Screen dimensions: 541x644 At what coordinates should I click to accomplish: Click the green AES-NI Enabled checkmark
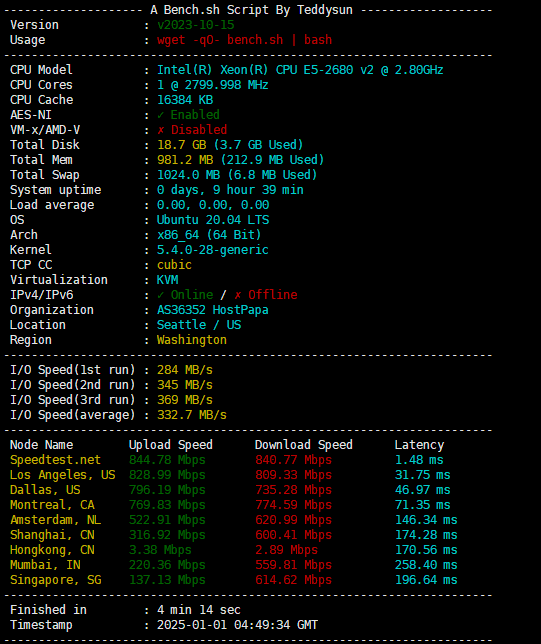pyautogui.click(x=161, y=115)
